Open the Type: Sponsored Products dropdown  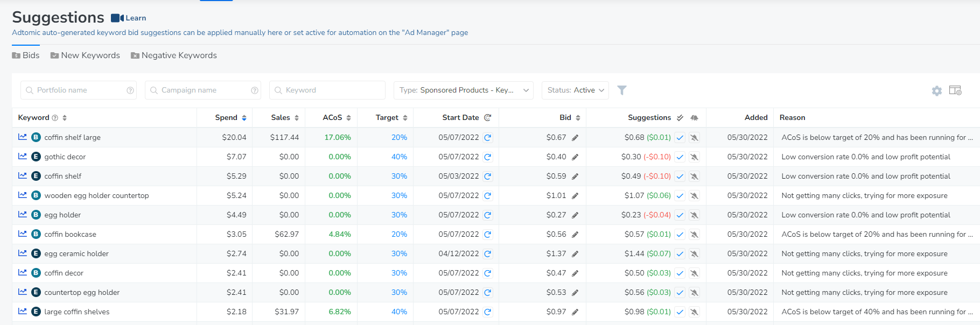coord(463,90)
